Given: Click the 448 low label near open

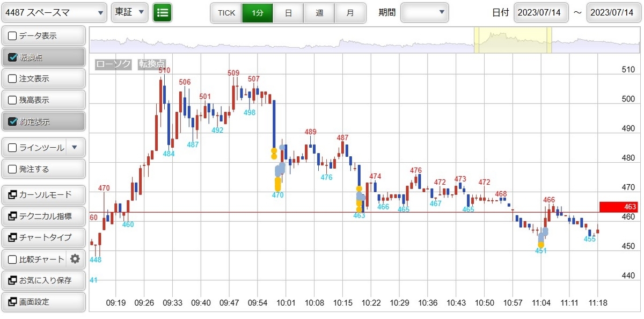Looking at the screenshot, I should pos(96,259).
